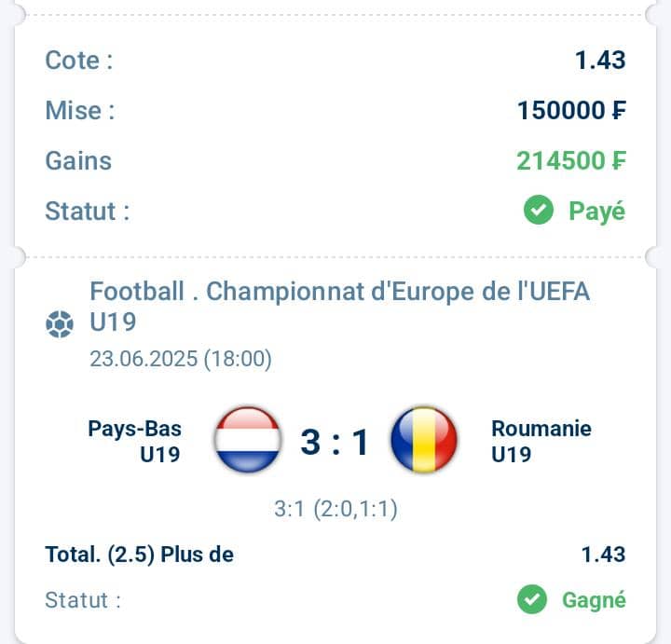Click the Mise label

click(x=80, y=110)
